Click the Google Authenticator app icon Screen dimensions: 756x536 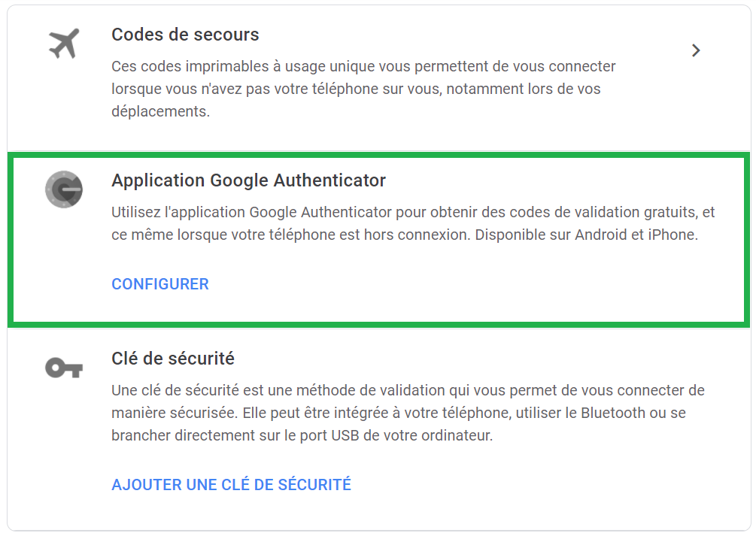pyautogui.click(x=64, y=189)
